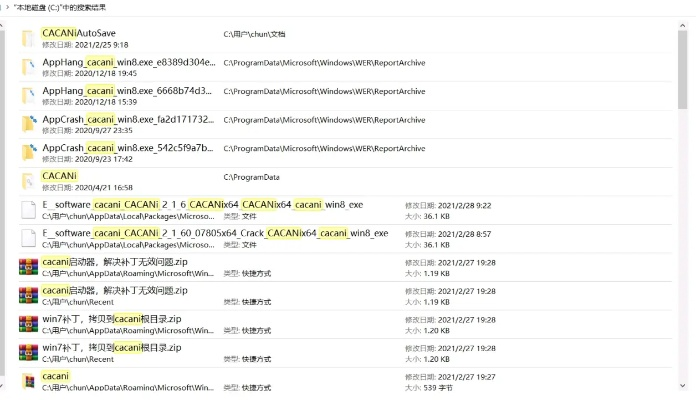Select folder icon of AppHang modified 19:45

28,68
